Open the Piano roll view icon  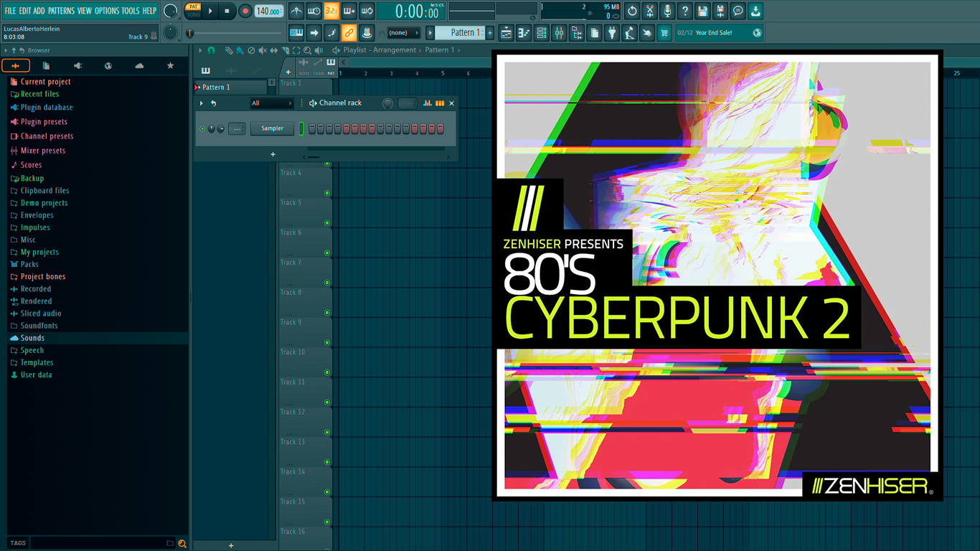click(x=524, y=32)
